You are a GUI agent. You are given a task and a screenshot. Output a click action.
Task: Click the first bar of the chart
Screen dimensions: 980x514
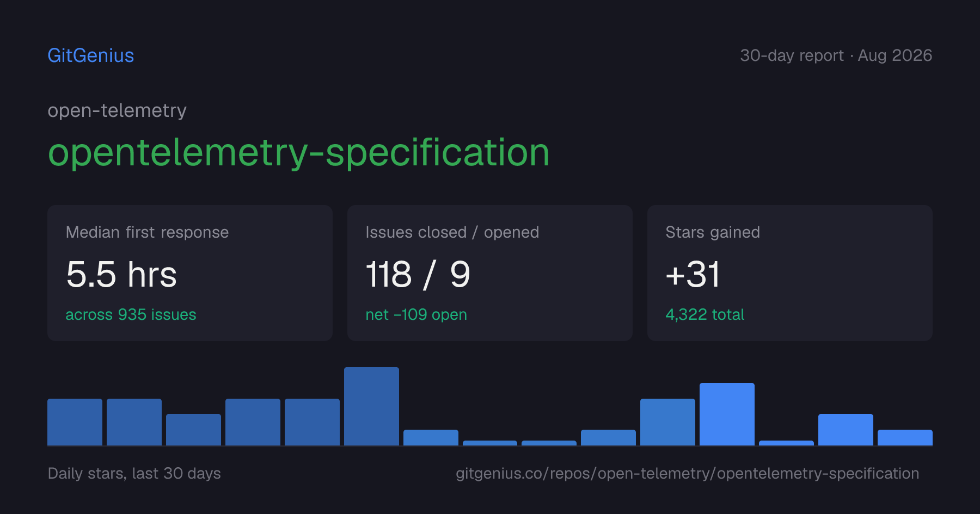coord(75,422)
